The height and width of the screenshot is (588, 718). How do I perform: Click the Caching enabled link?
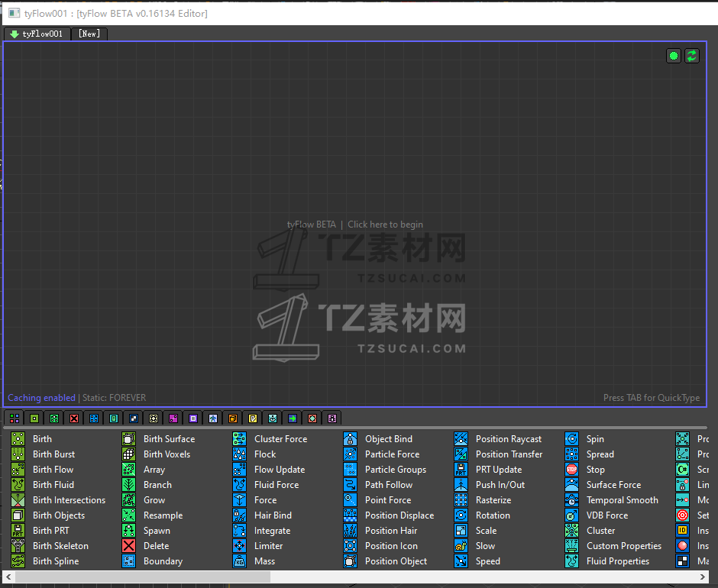[42, 398]
